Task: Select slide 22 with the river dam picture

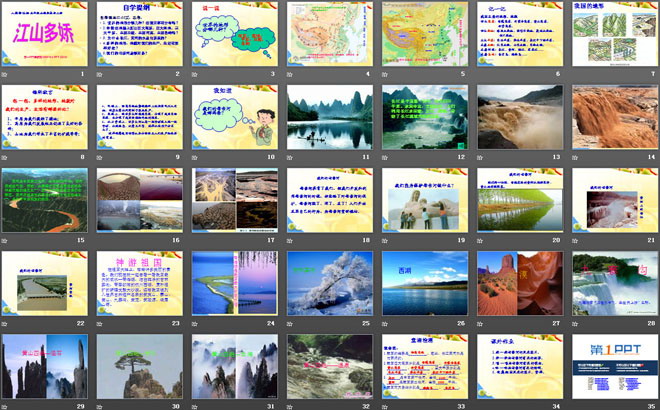Action: click(x=45, y=284)
